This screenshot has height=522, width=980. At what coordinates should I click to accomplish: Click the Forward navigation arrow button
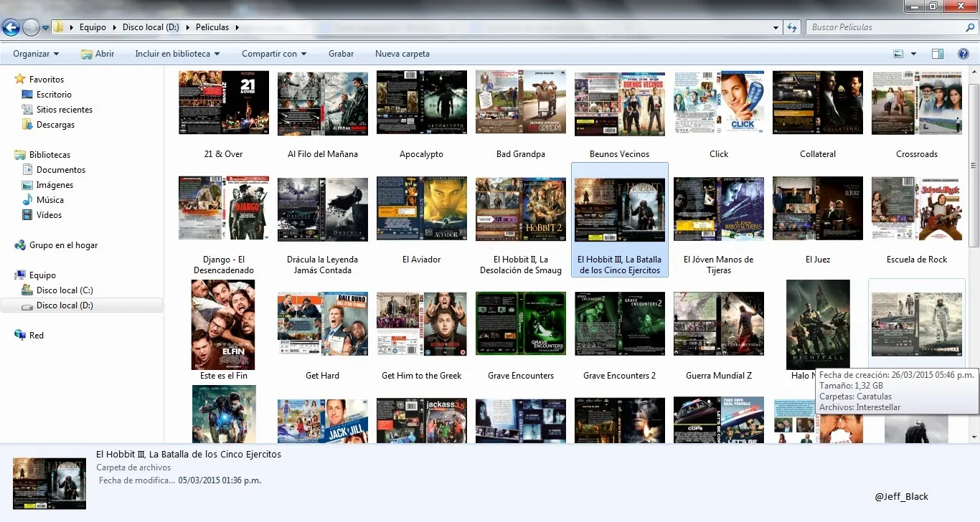[x=31, y=27]
